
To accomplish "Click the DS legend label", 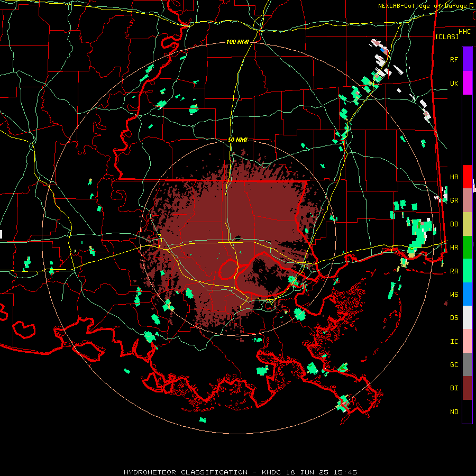I will coord(454,318).
